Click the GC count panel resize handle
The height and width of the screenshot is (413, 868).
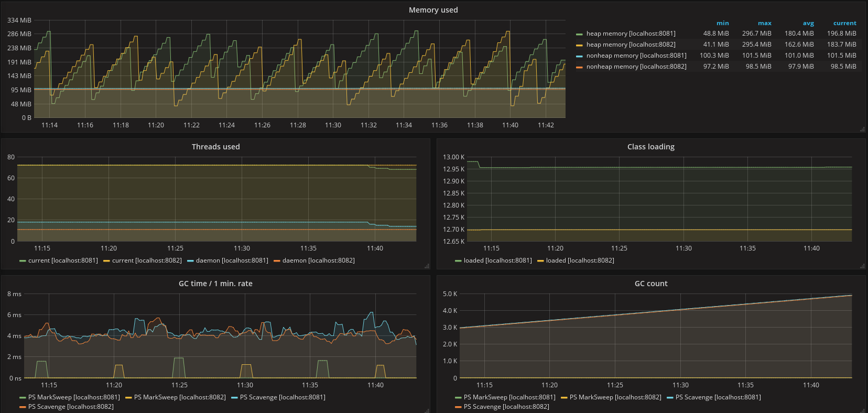coord(862,410)
